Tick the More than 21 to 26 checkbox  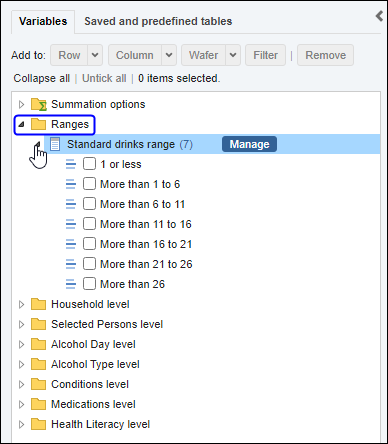pyautogui.click(x=89, y=264)
